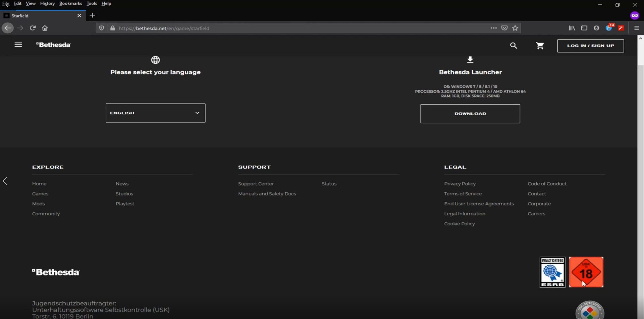Click the USK 18 rating badge

586,272
